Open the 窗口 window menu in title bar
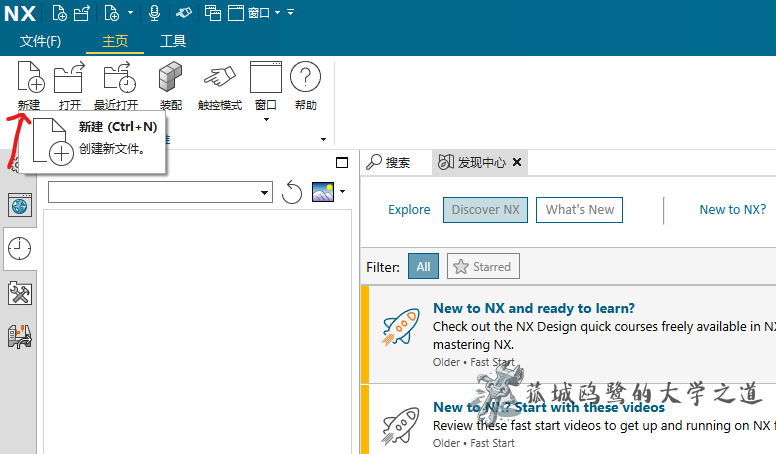The image size is (776, 454). (254, 13)
